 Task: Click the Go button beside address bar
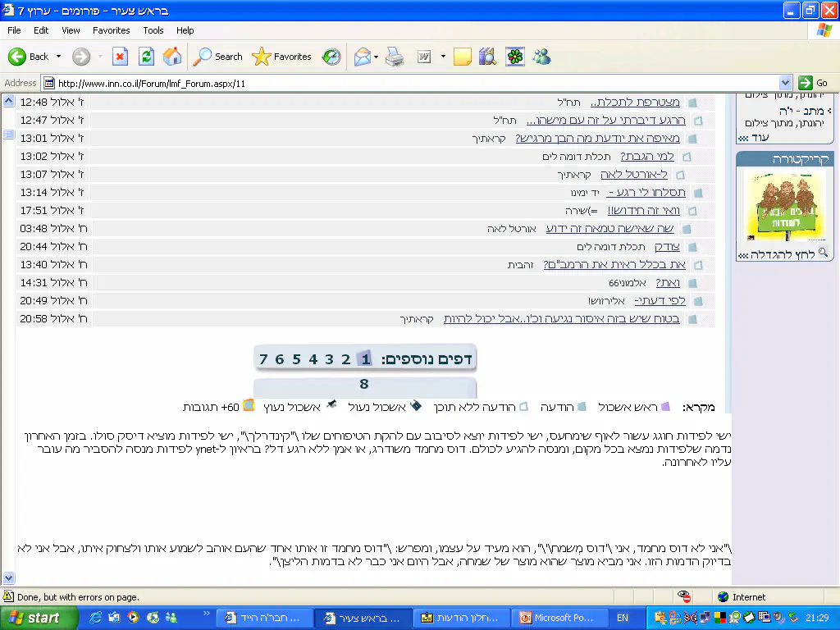tap(814, 83)
